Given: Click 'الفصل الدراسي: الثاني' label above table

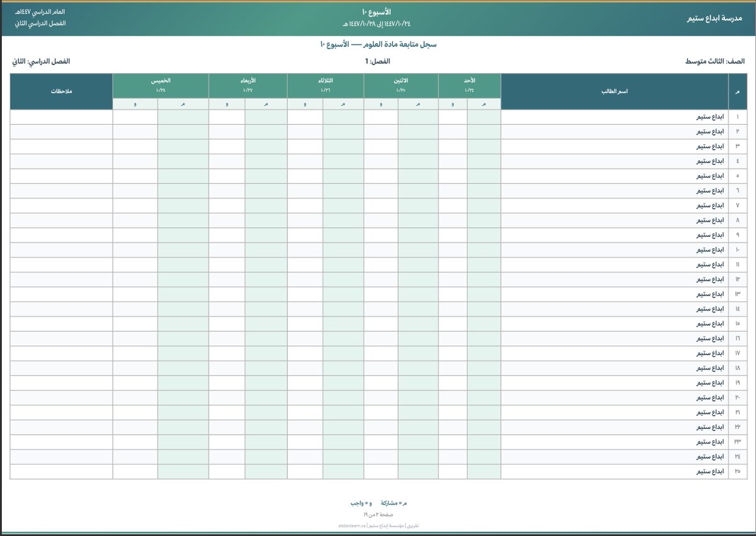Looking at the screenshot, I should click(40, 62).
